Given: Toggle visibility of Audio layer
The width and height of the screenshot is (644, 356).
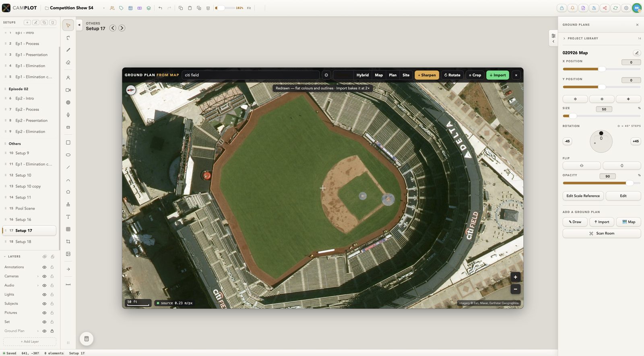Looking at the screenshot, I should click(44, 286).
